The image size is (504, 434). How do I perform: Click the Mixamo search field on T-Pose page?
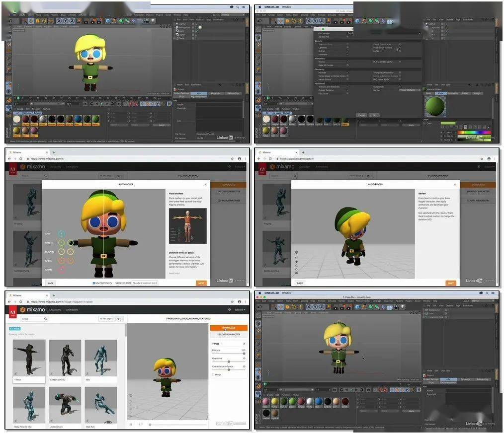[x=34, y=319]
